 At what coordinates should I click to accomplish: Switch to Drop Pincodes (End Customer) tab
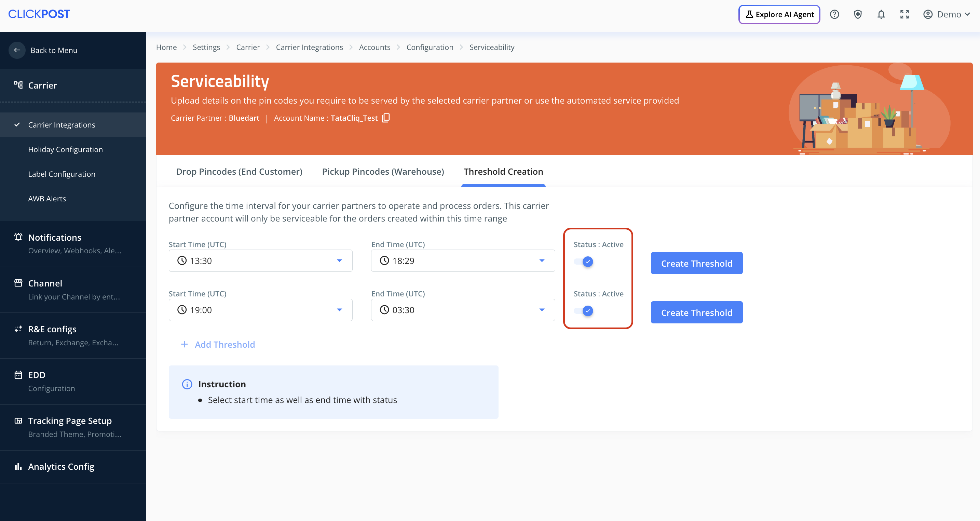pos(239,172)
